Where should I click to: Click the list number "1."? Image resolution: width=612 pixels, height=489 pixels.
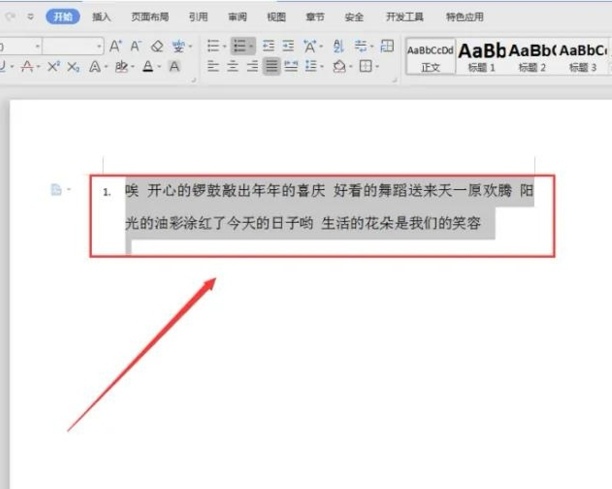[107, 192]
